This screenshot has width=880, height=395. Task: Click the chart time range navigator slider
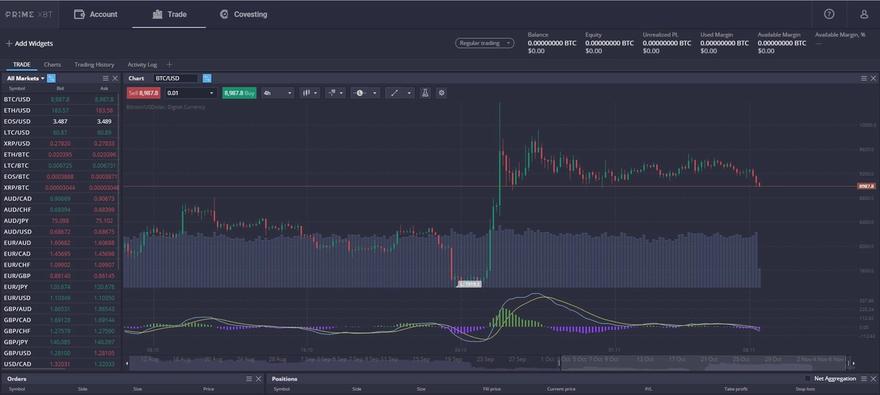click(x=704, y=364)
